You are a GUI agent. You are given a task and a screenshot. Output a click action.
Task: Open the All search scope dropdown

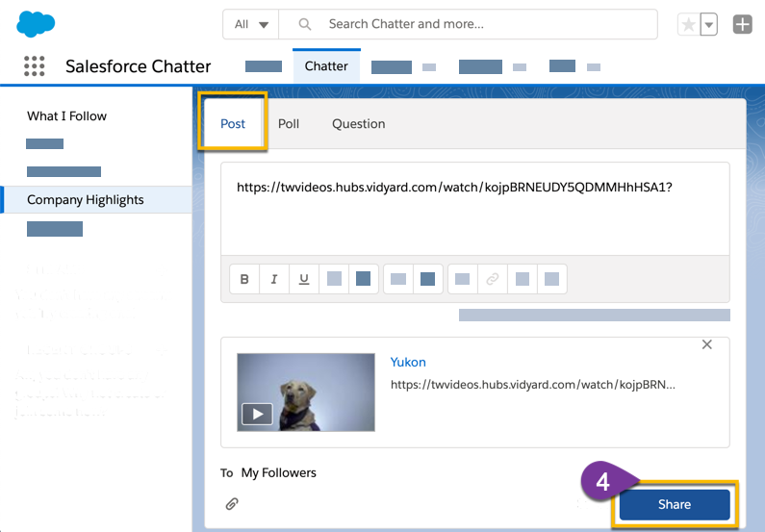click(x=251, y=24)
